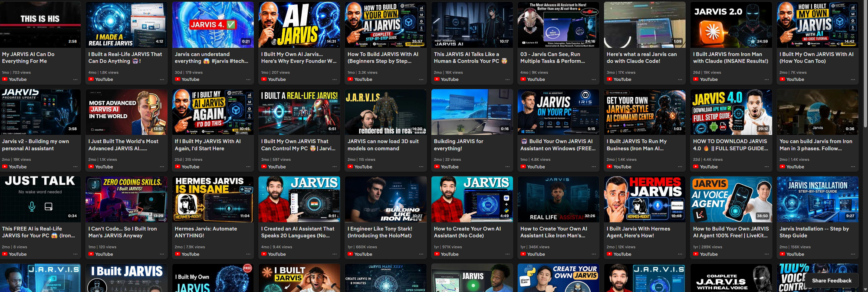The height and width of the screenshot is (292, 868).
Task: Click YouTube icon under 'Speaks 20 Languages' video
Action: click(x=264, y=254)
